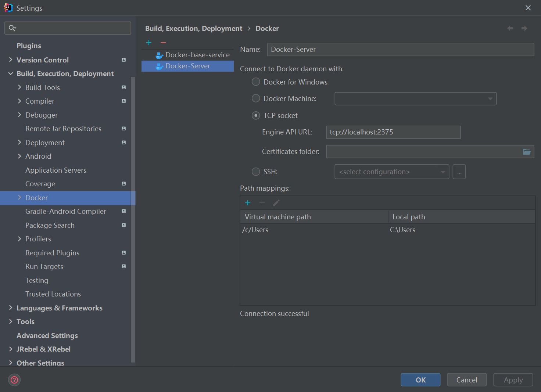Edit path mapping with pencil icon
This screenshot has width=541, height=392.
pyautogui.click(x=276, y=203)
